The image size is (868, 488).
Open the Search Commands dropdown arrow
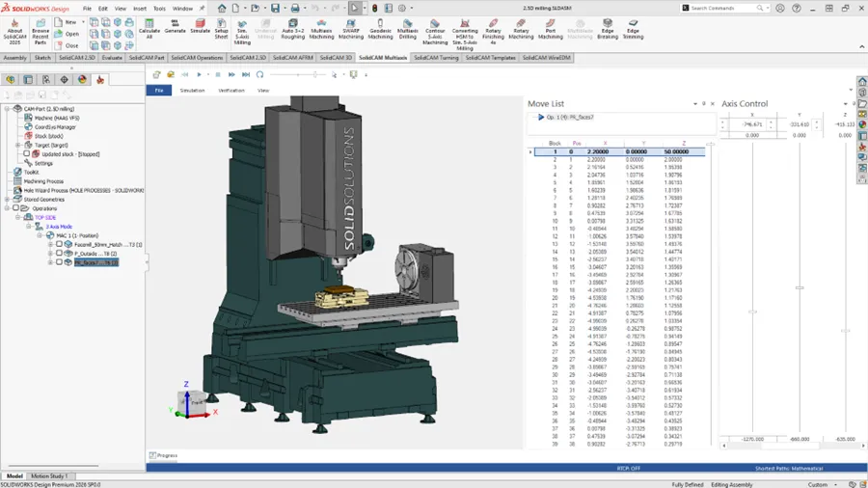768,9
